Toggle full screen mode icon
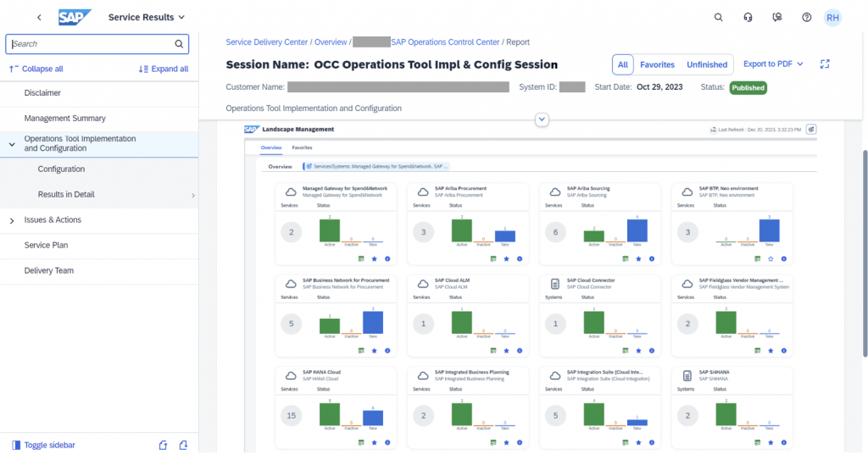The image size is (868, 466). tap(825, 64)
